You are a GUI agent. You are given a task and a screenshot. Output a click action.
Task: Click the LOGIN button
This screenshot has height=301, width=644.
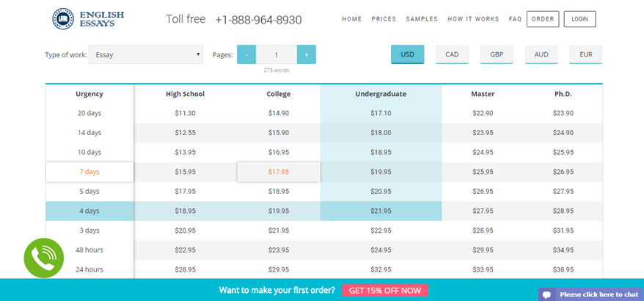pos(579,19)
